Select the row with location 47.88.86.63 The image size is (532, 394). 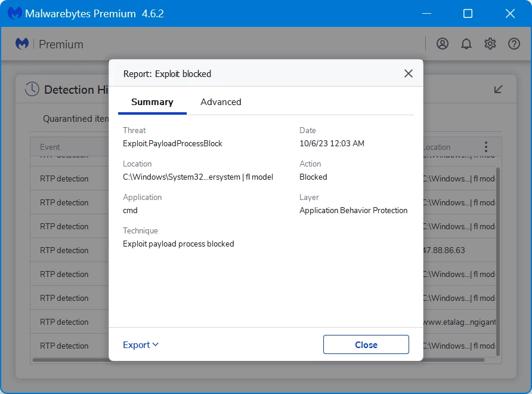(262, 250)
